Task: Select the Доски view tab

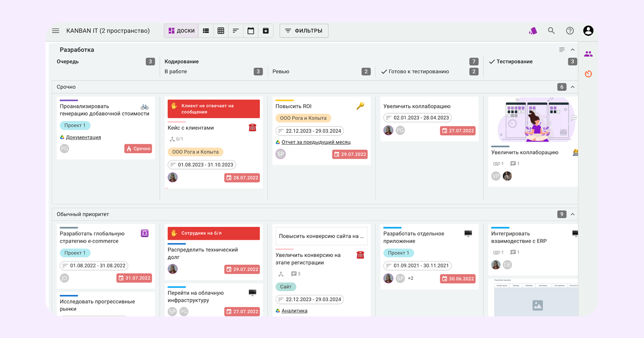Action: tap(181, 31)
